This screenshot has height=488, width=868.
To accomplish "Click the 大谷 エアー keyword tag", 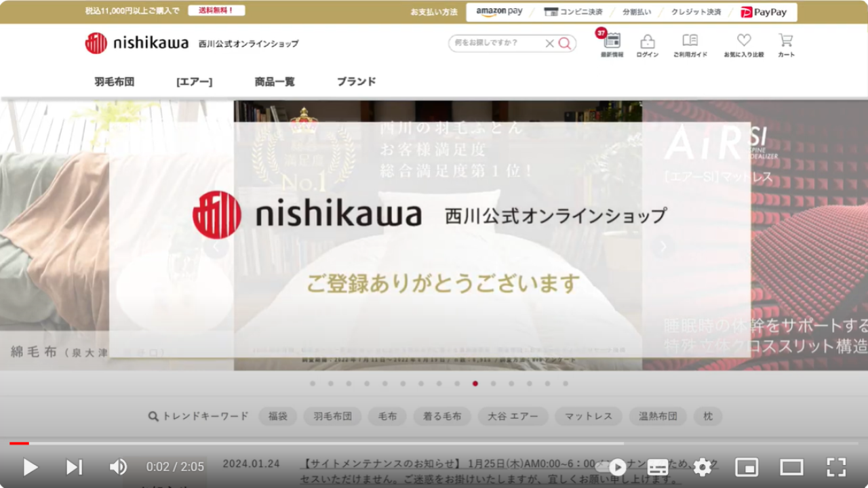I will tap(513, 416).
